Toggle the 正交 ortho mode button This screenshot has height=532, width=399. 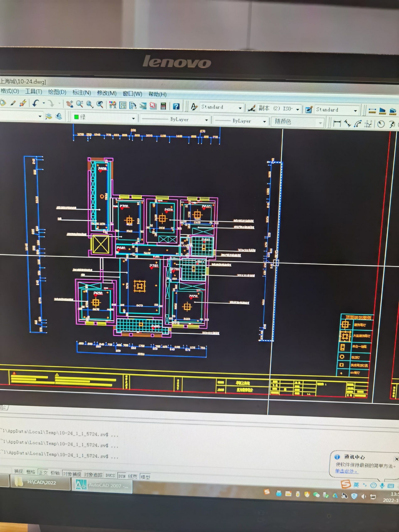pos(43,473)
